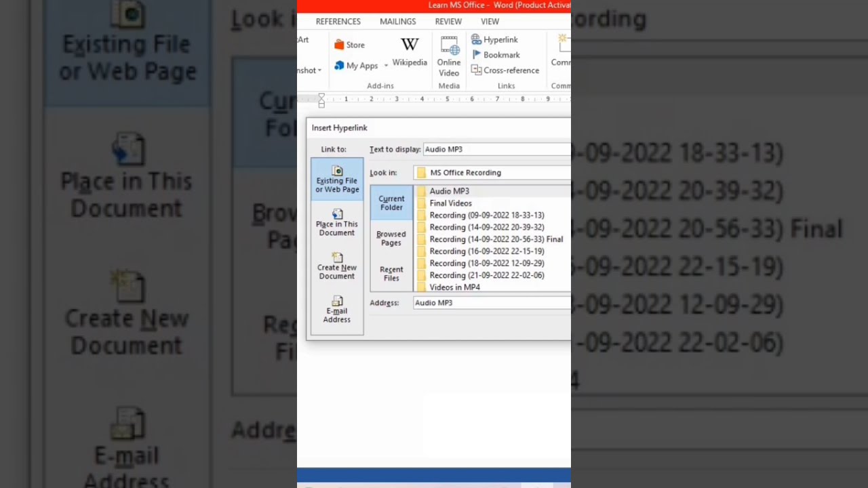Select Existing File or Web Page
Image resolution: width=868 pixels, height=488 pixels.
click(337, 180)
